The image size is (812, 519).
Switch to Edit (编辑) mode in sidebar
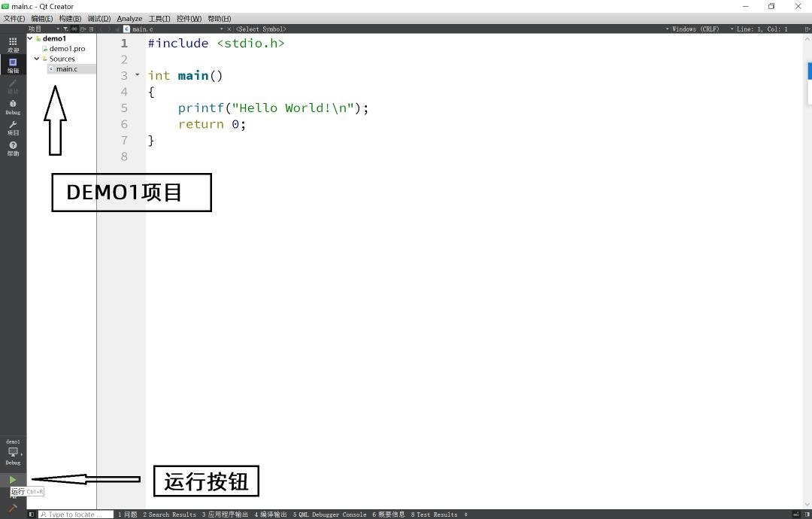[13, 65]
